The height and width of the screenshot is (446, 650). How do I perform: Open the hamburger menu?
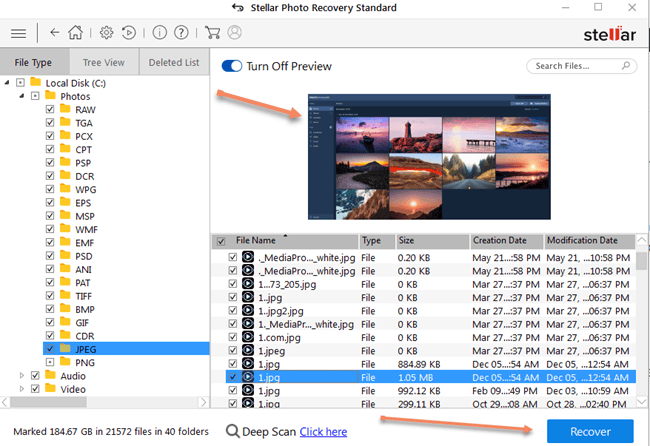tap(18, 33)
